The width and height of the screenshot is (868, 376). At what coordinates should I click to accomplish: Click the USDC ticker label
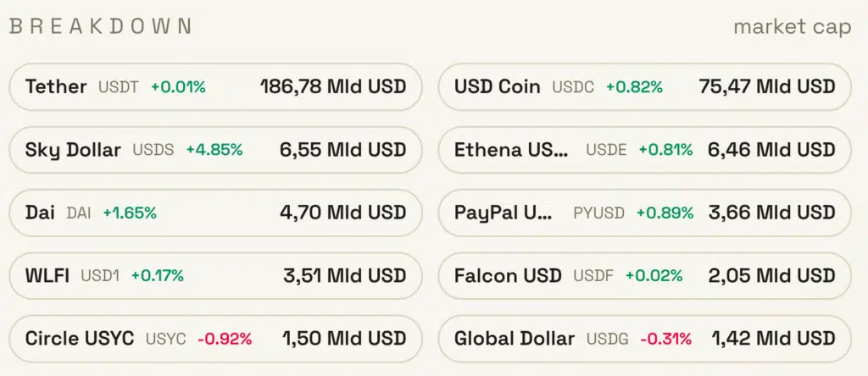tap(573, 87)
